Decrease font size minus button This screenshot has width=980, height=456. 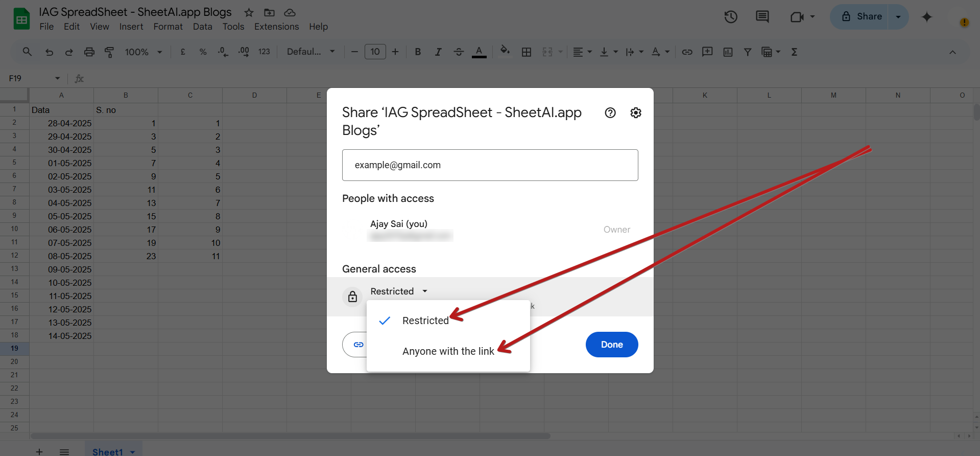click(354, 52)
